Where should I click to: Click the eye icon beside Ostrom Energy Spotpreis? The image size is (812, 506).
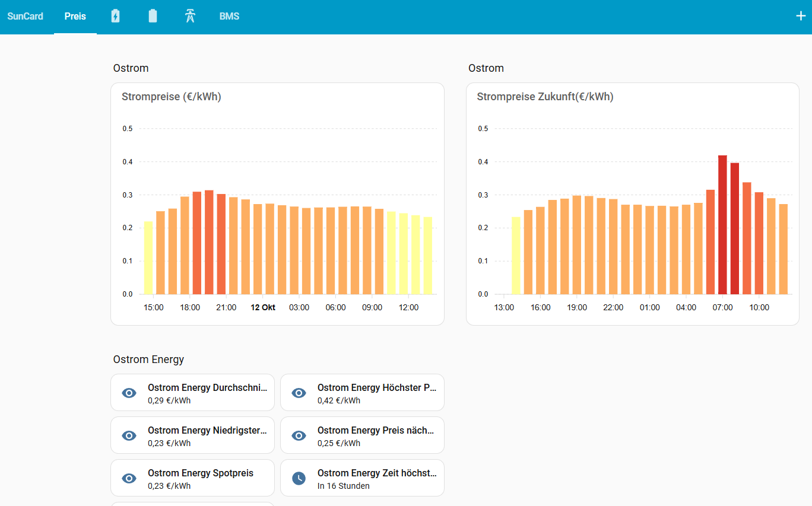129,478
